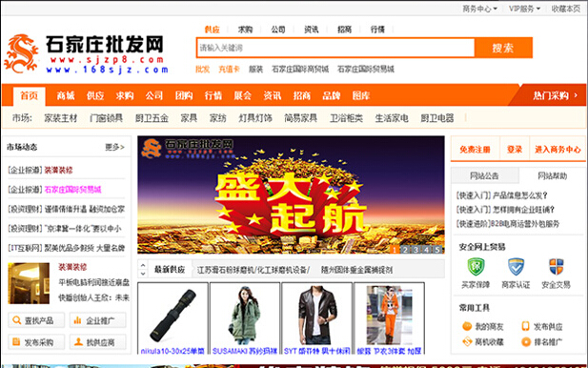Select the 公司 search category tab
The height and width of the screenshot is (368, 588).
pos(278,30)
